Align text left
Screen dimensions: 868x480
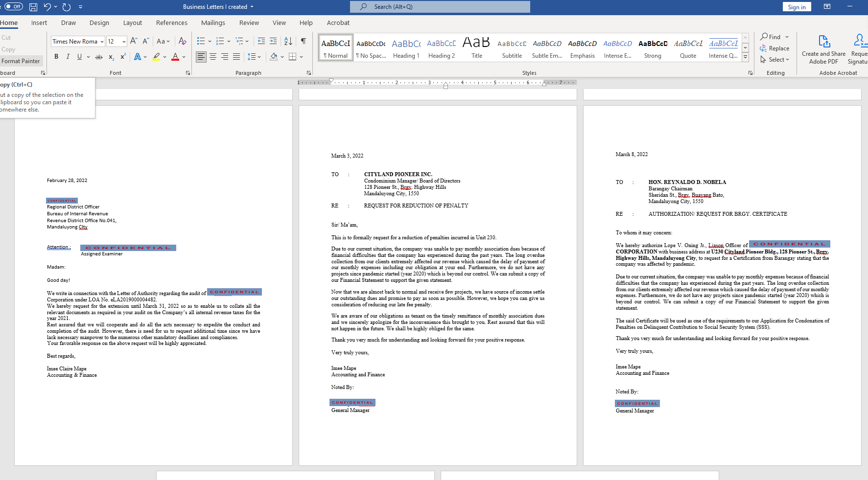click(201, 57)
